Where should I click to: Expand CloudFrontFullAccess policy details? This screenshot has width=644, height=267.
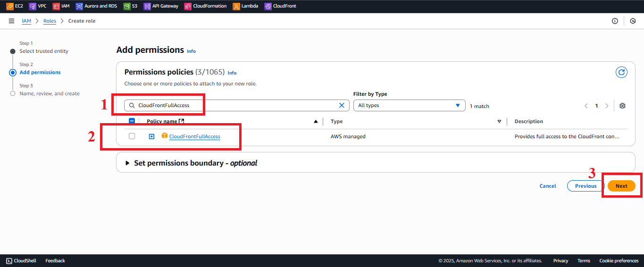tap(151, 136)
